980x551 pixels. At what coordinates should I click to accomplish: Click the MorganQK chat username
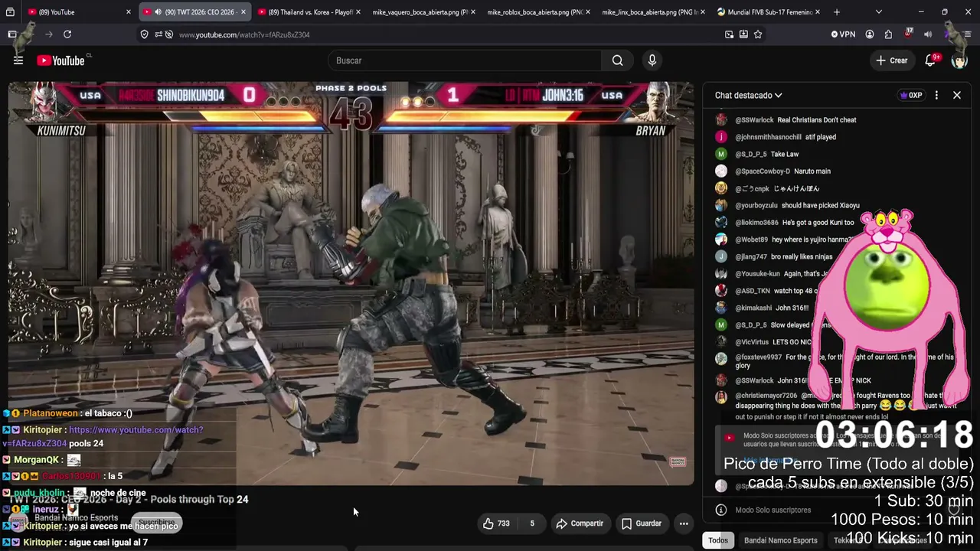pyautogui.click(x=37, y=460)
